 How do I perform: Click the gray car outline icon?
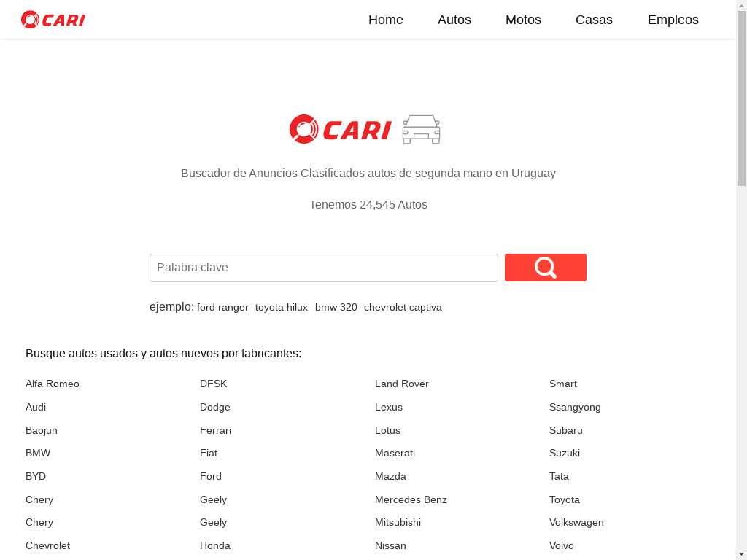point(421,129)
